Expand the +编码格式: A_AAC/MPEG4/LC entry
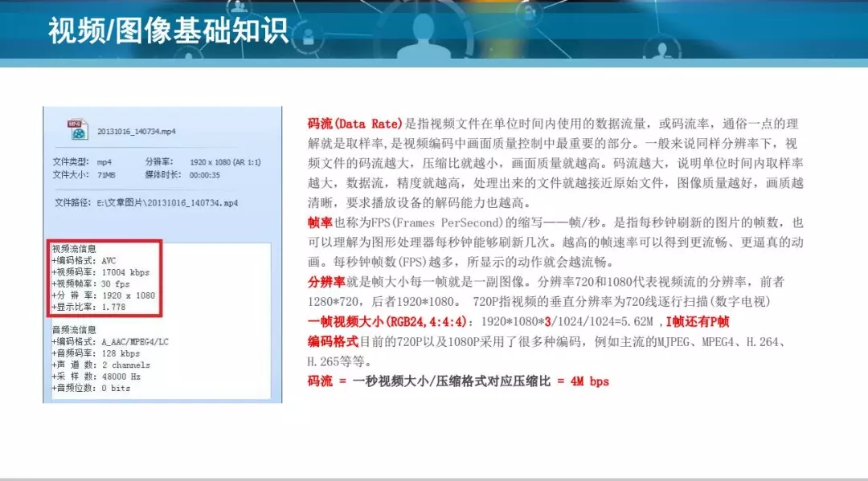Viewport: 868px width, 481px height. click(x=109, y=342)
